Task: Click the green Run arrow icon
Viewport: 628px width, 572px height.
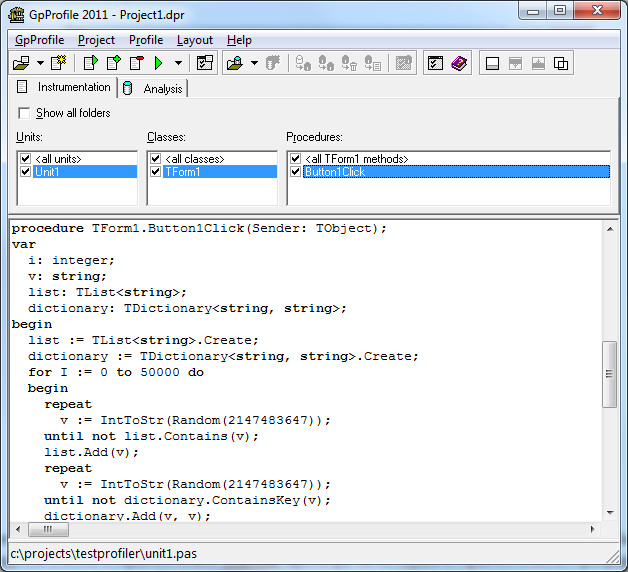Action: point(158,63)
